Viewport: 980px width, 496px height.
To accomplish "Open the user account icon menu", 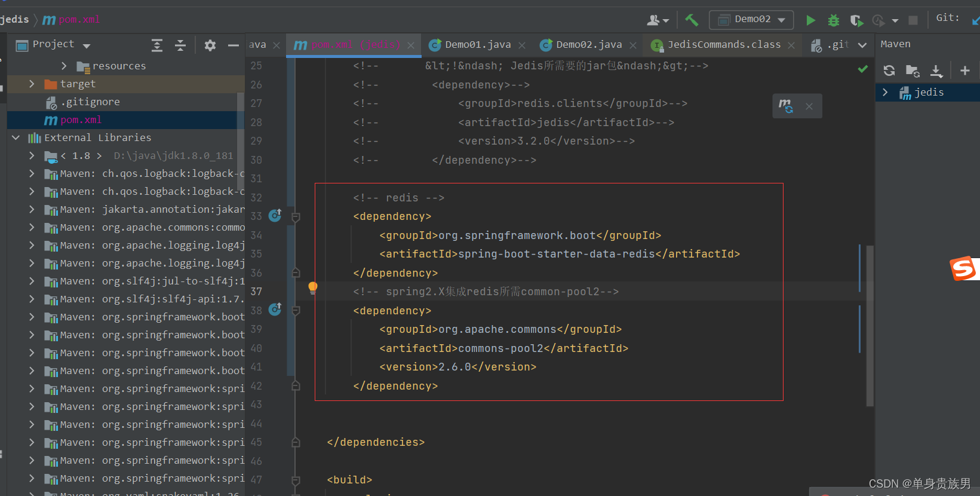I will (x=657, y=20).
